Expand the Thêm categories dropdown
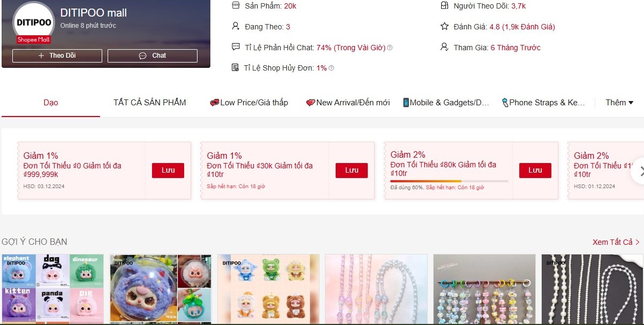Viewport: 644px width, 325px height. pos(619,103)
